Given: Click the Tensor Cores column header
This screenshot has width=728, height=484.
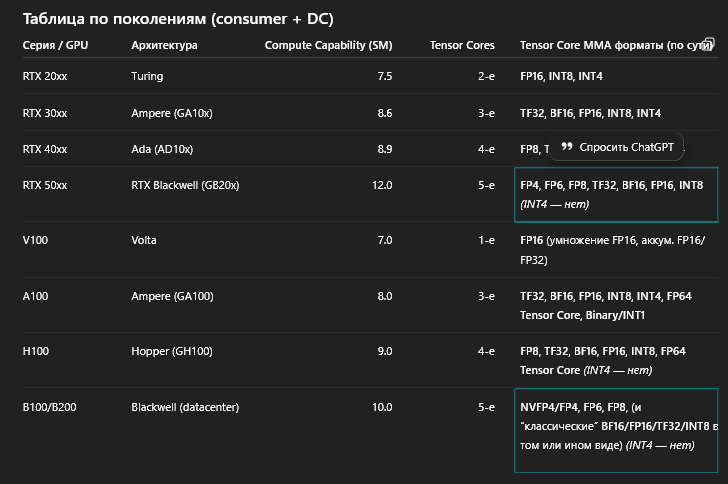Looking at the screenshot, I should coord(462,46).
